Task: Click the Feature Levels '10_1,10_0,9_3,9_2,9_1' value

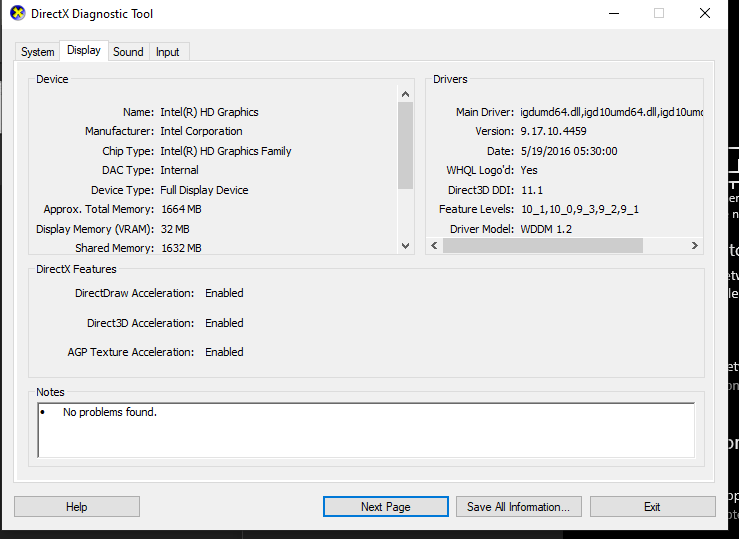Action: pyautogui.click(x=580, y=209)
